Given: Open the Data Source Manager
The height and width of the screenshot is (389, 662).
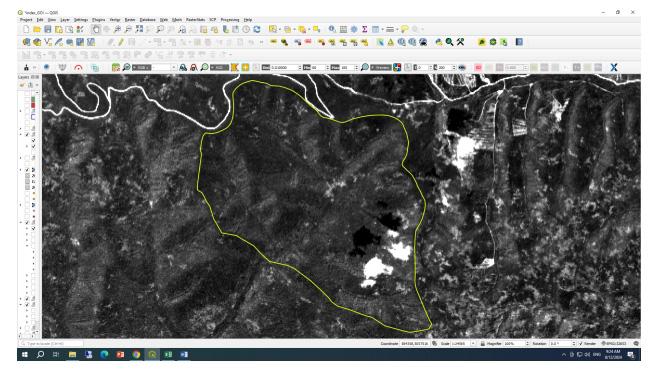Looking at the screenshot, I should click(x=26, y=42).
